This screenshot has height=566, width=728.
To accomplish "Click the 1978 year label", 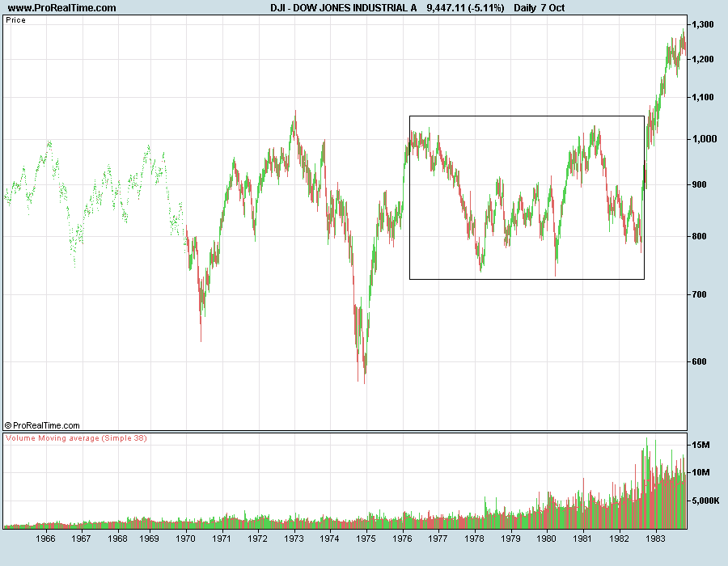I will pos(474,539).
